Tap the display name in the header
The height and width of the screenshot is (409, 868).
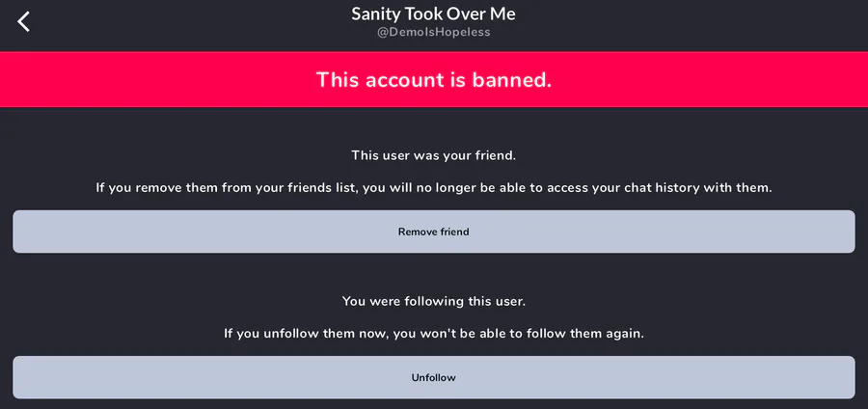pos(433,14)
